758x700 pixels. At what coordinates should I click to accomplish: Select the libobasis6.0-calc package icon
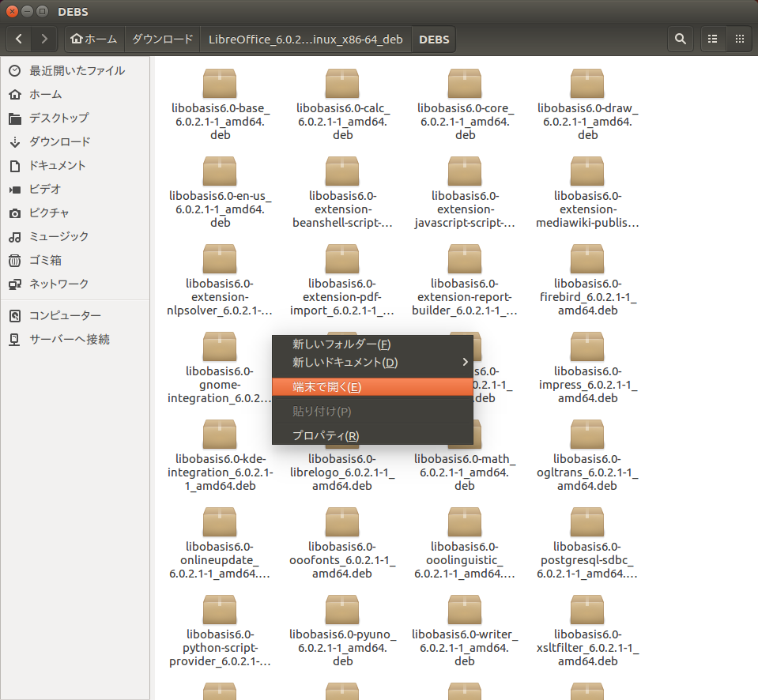(342, 84)
